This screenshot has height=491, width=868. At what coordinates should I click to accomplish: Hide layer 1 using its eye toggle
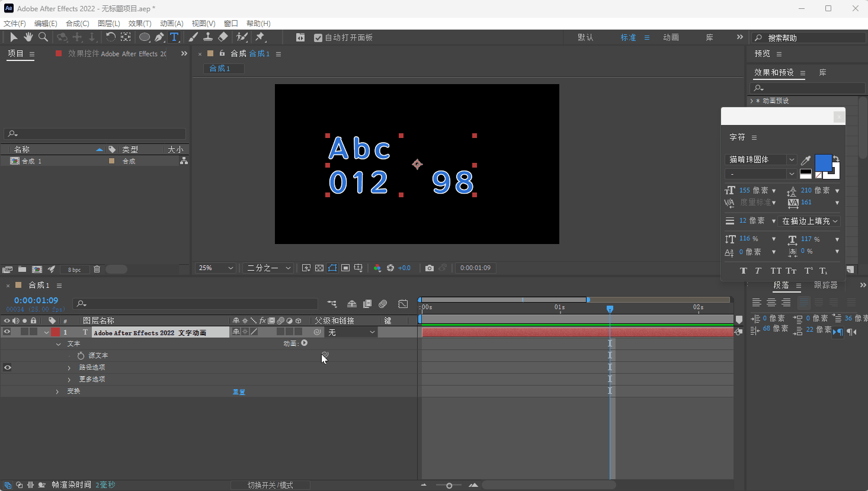pyautogui.click(x=7, y=332)
